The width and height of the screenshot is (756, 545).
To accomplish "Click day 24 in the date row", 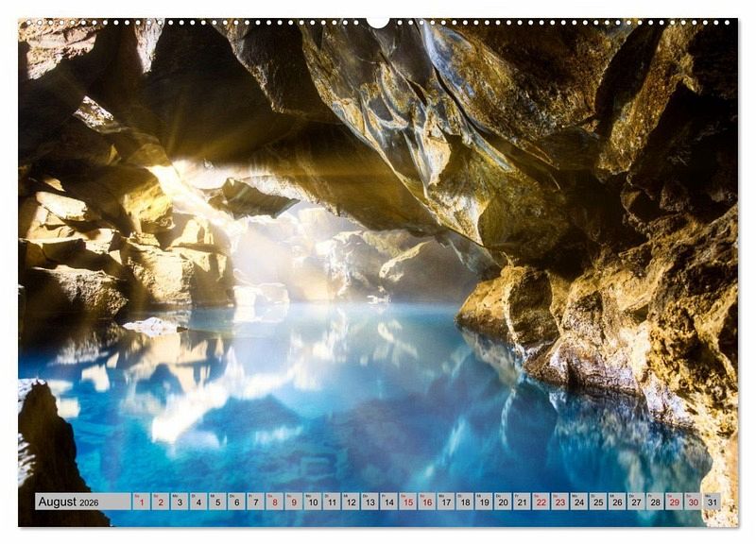I will (579, 502).
